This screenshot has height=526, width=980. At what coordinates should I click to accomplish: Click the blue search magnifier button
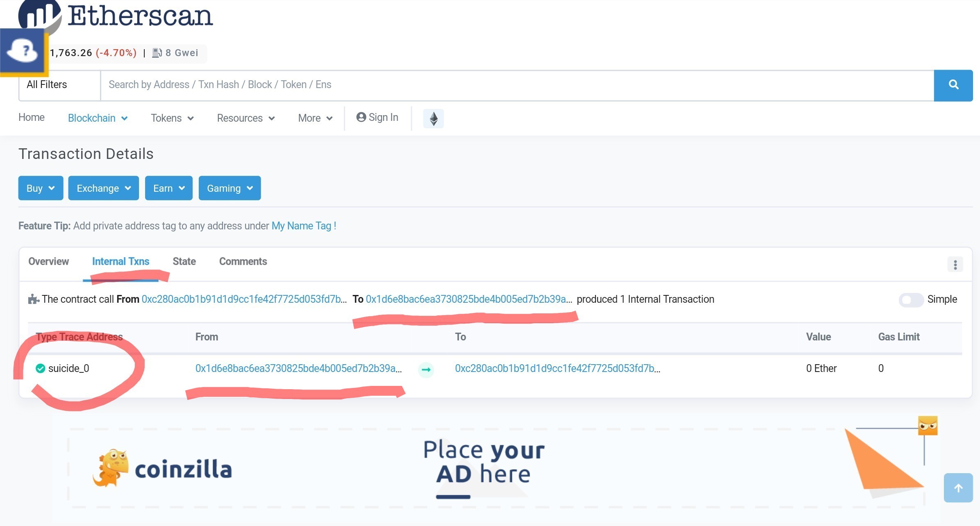[x=953, y=85]
